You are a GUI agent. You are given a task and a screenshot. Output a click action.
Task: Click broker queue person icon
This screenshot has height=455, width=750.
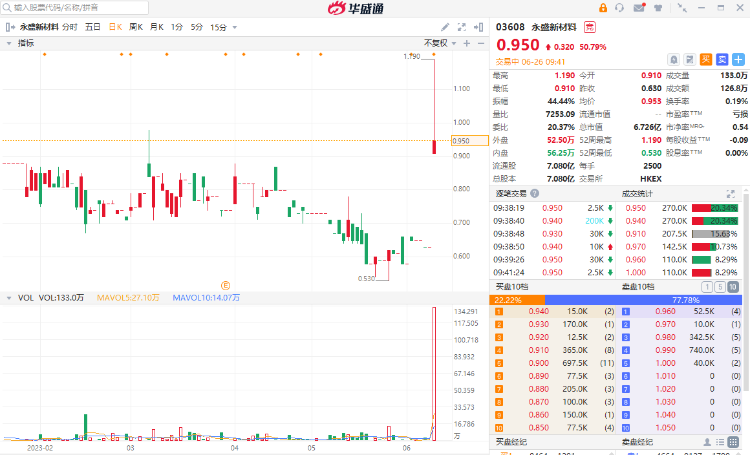pos(707,442)
